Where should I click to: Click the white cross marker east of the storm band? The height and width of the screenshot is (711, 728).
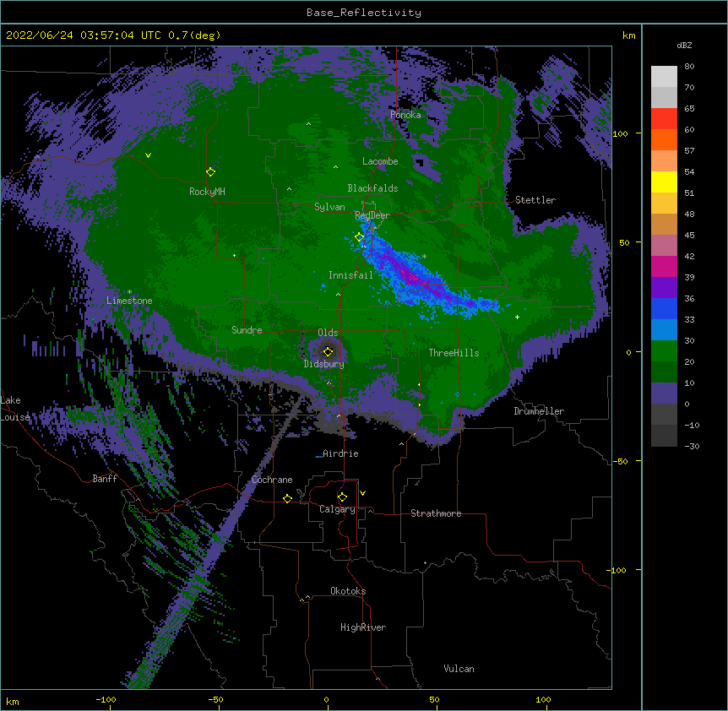coord(517,317)
